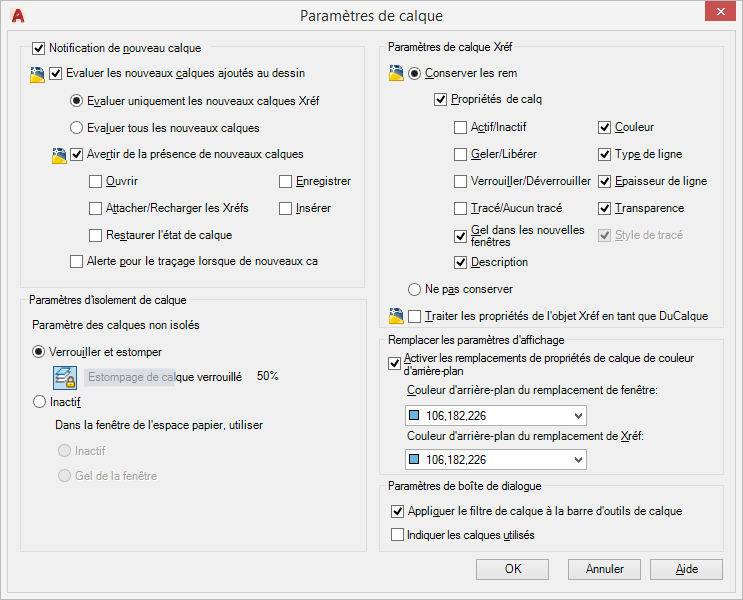Click icon beside 'Evaluer les nouveaux calques'
This screenshot has width=743, height=600.
coord(37,73)
